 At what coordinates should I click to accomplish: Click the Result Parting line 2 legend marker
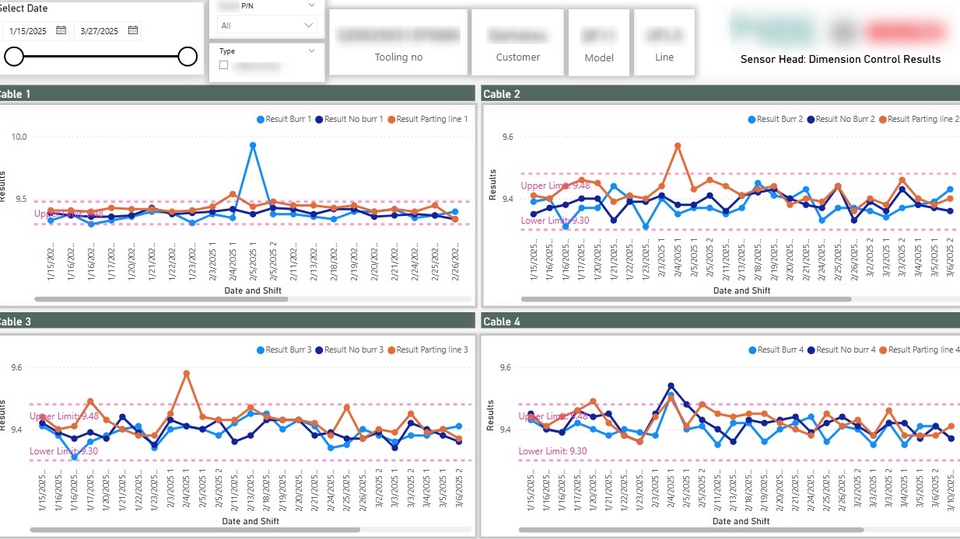[x=883, y=119]
